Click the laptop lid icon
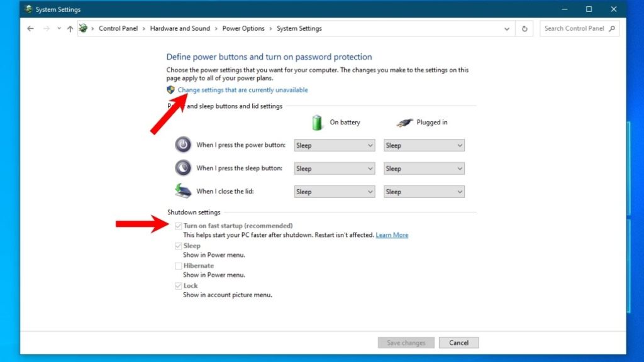644x362 pixels. tap(182, 191)
